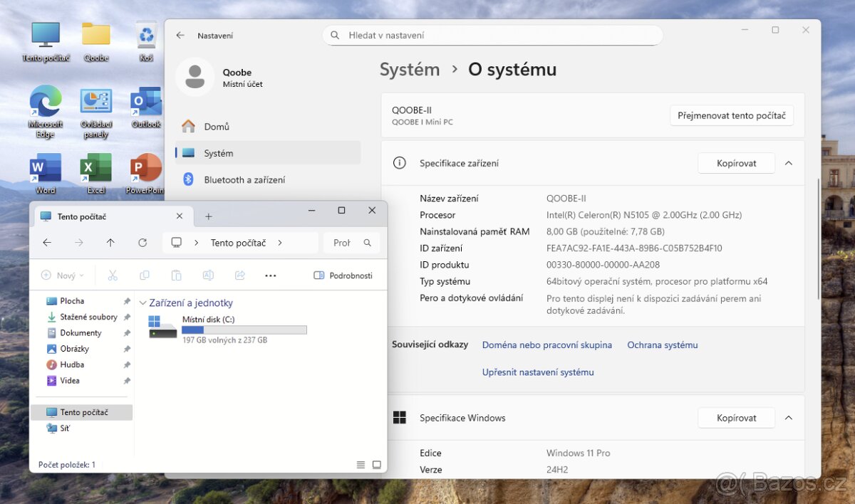Image resolution: width=855 pixels, height=504 pixels.
Task: Add a new File Explorer tab
Action: 209,216
